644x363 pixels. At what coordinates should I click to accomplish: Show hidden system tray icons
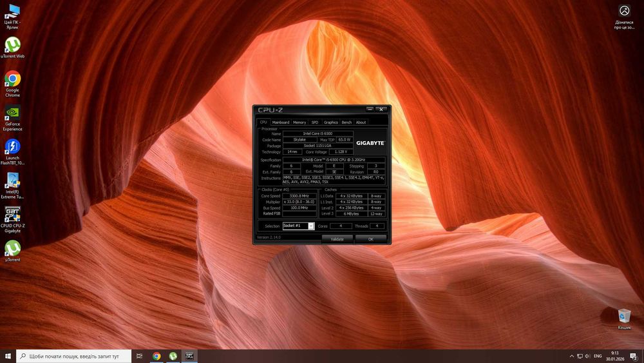click(572, 356)
